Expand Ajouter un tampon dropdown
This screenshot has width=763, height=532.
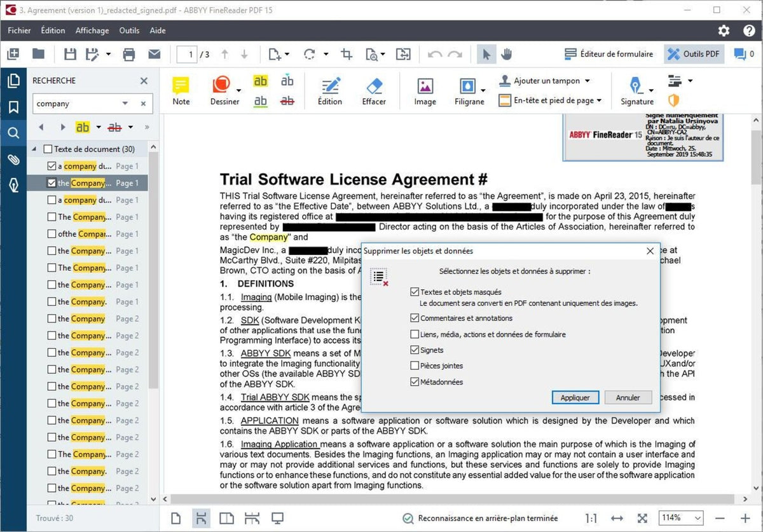(x=587, y=81)
